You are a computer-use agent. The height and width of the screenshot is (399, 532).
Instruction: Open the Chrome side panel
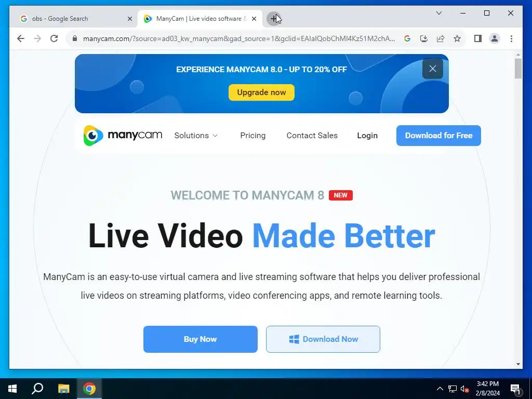pyautogui.click(x=478, y=38)
